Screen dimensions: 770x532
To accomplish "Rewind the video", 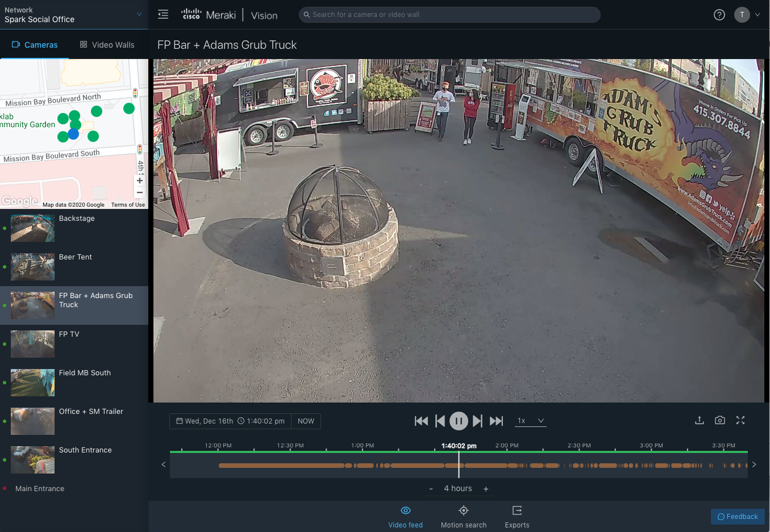I will click(x=421, y=421).
